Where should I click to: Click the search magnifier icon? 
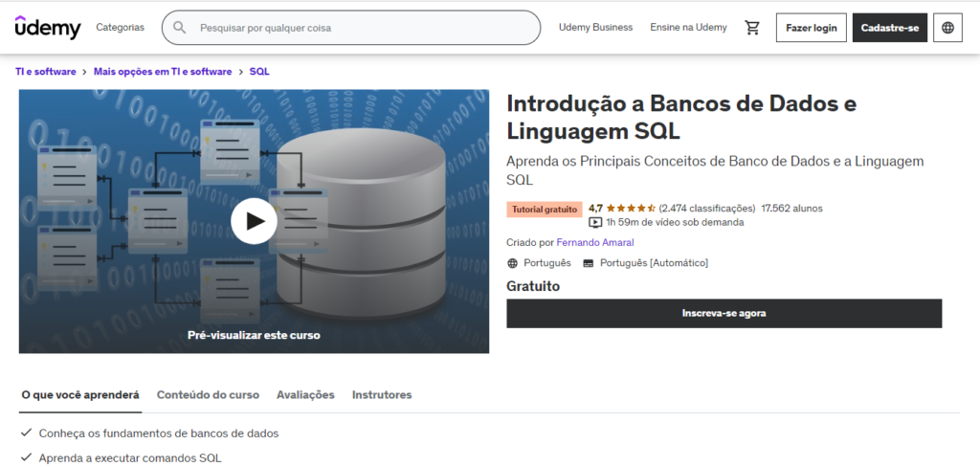(179, 28)
